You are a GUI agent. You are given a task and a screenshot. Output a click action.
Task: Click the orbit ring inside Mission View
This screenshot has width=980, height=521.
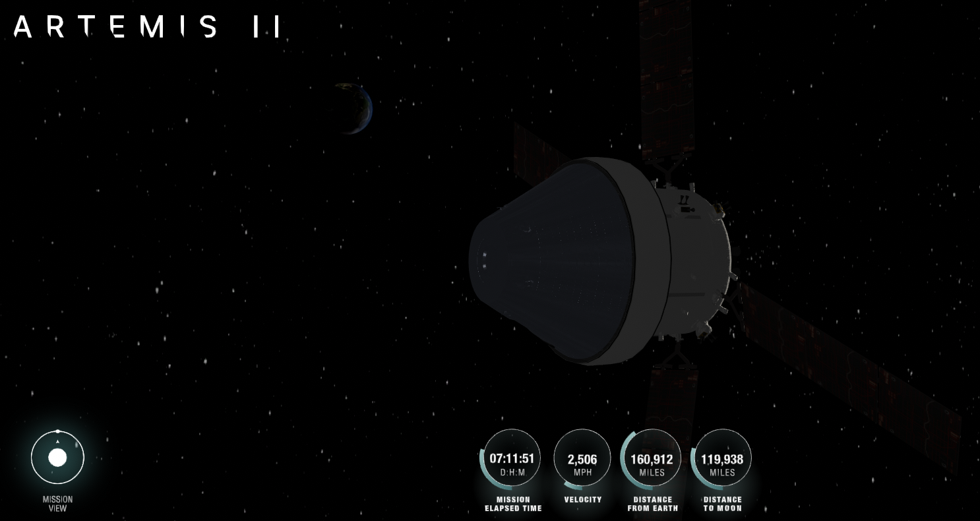(x=32, y=457)
